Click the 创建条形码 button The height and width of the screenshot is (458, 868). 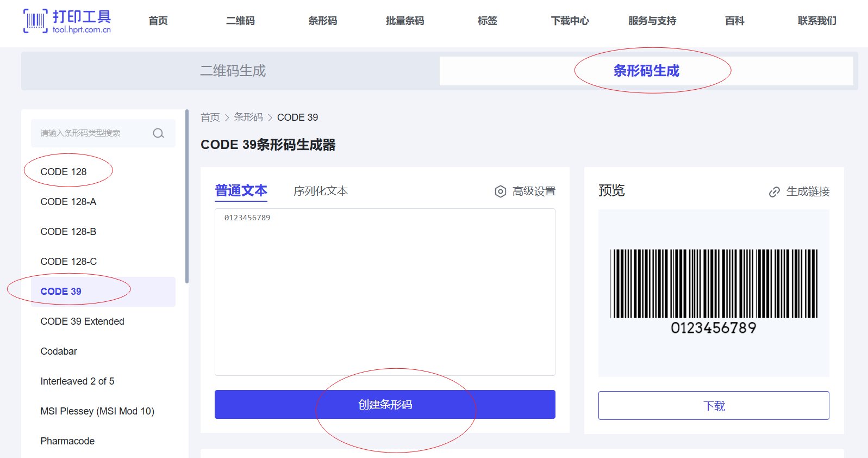click(x=385, y=405)
